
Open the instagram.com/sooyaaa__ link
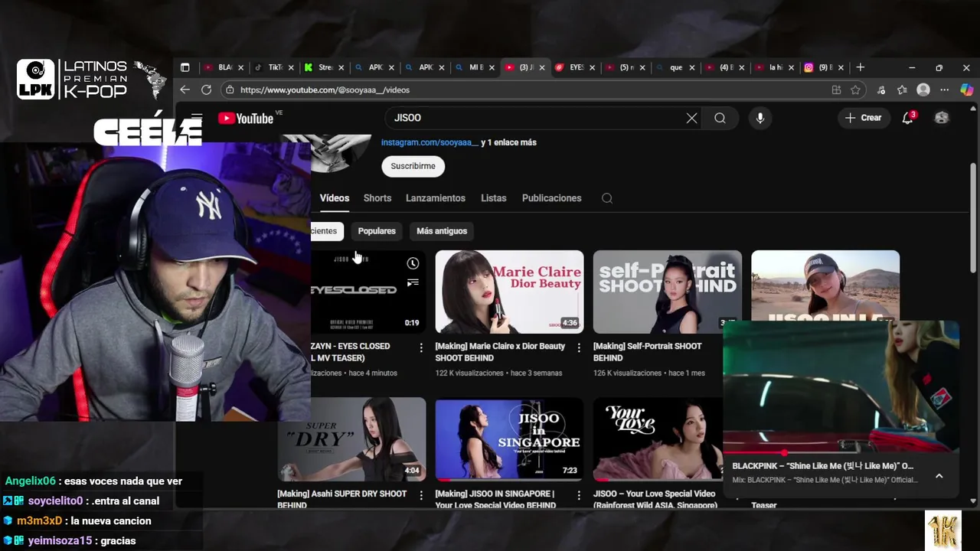(430, 142)
